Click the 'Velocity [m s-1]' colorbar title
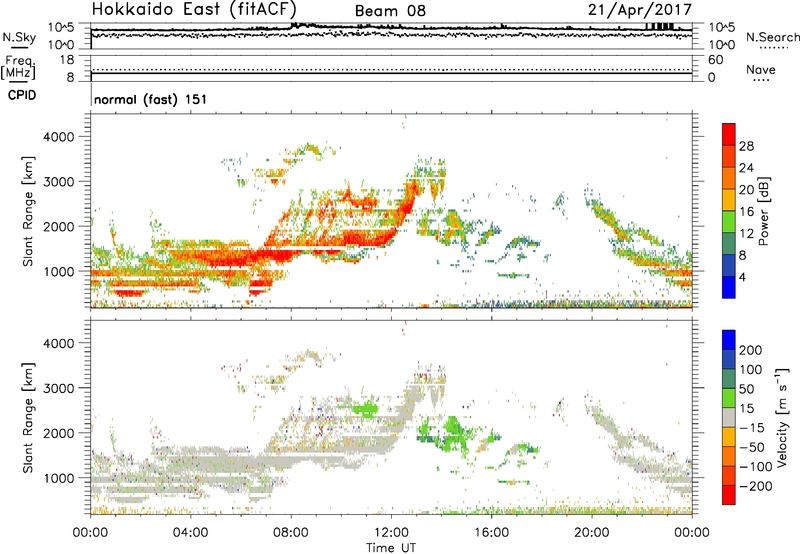This screenshot has height=554, width=800. click(782, 417)
